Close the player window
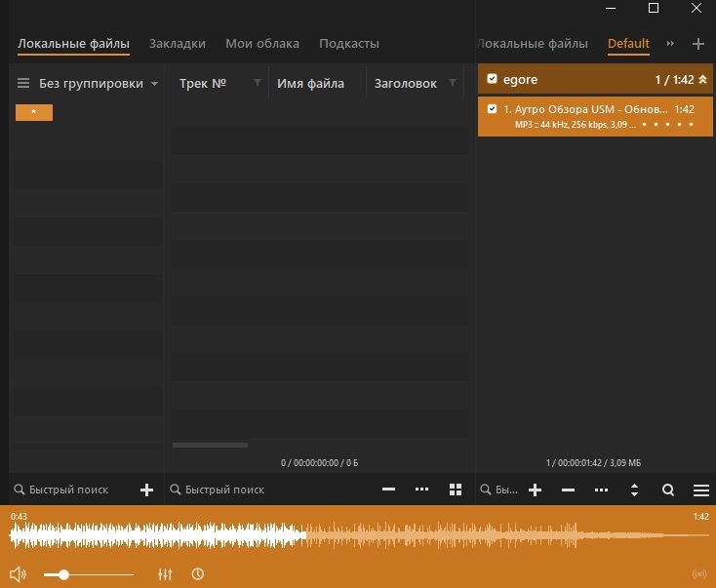 coord(696,8)
